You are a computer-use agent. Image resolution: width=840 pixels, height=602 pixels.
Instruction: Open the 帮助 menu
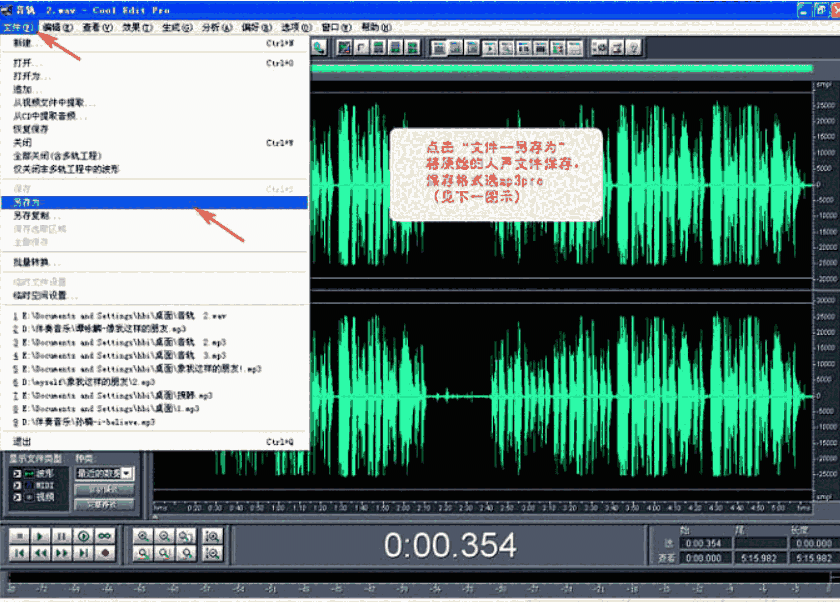[x=375, y=28]
